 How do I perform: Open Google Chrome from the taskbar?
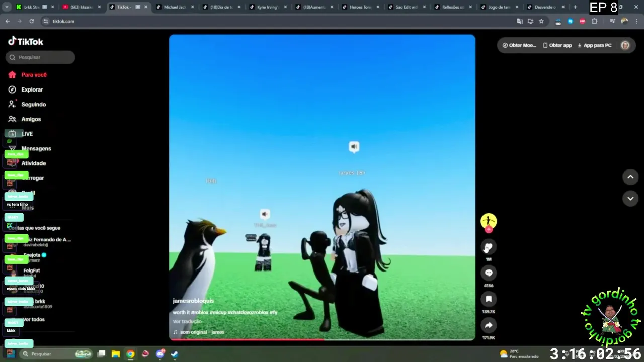click(130, 354)
